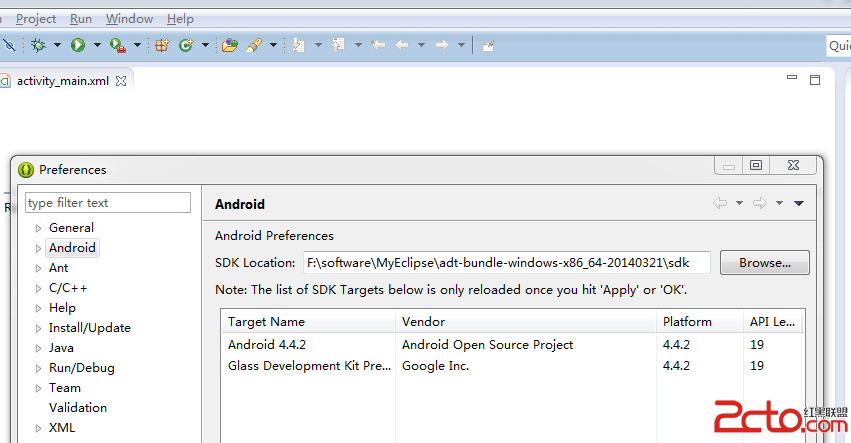
Task: Expand the General preferences node
Action: [38, 229]
